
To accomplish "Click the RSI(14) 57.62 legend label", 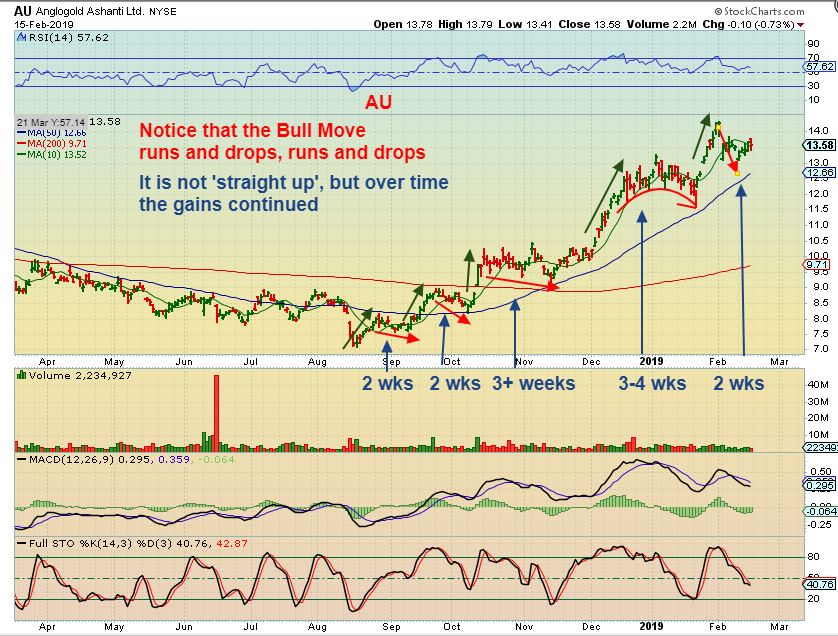I will tap(68, 37).
